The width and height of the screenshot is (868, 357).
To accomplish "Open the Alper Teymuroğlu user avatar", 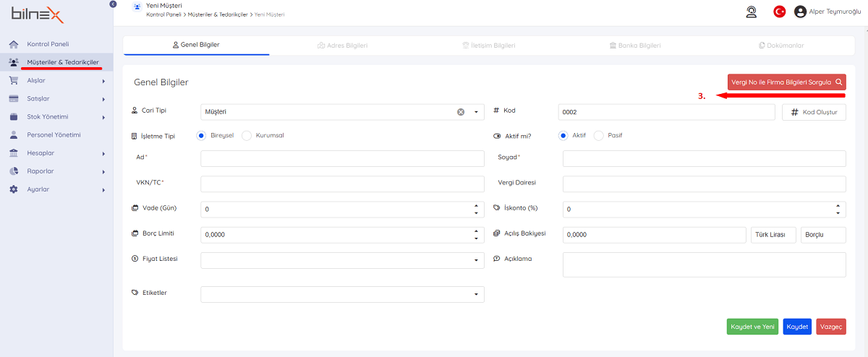I will [x=800, y=12].
